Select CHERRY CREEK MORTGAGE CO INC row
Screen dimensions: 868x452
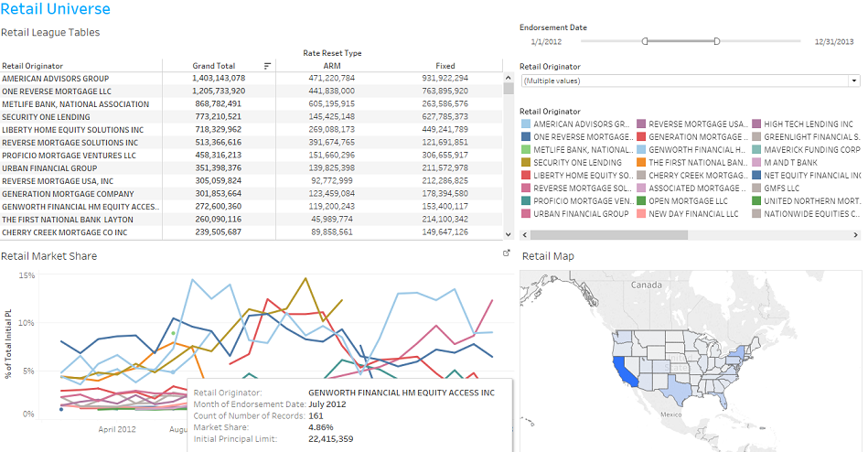[252, 232]
